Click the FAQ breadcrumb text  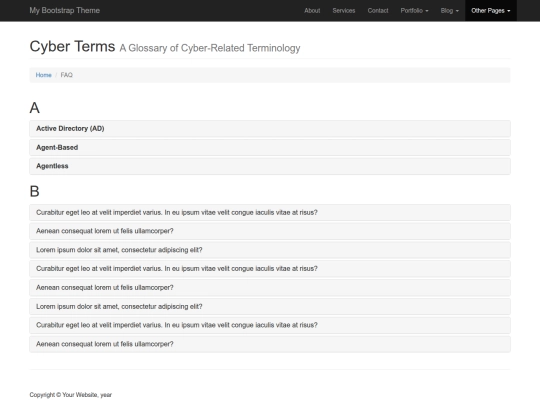click(66, 75)
